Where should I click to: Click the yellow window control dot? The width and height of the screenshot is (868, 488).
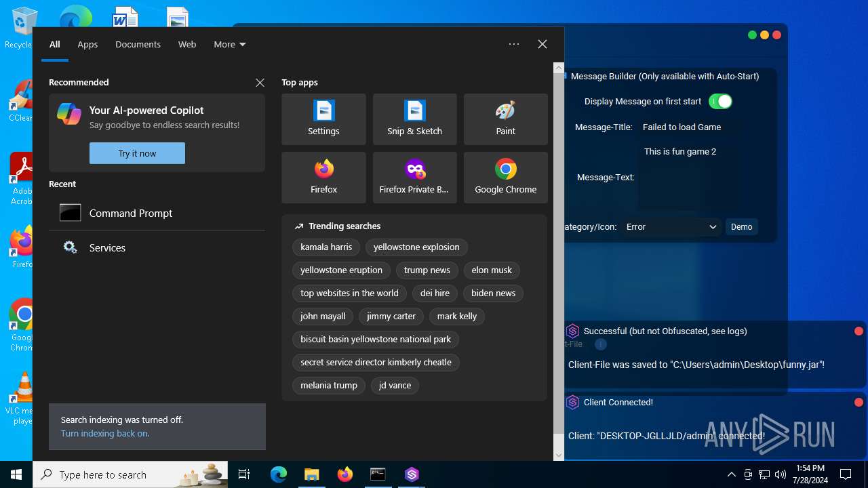click(x=764, y=35)
